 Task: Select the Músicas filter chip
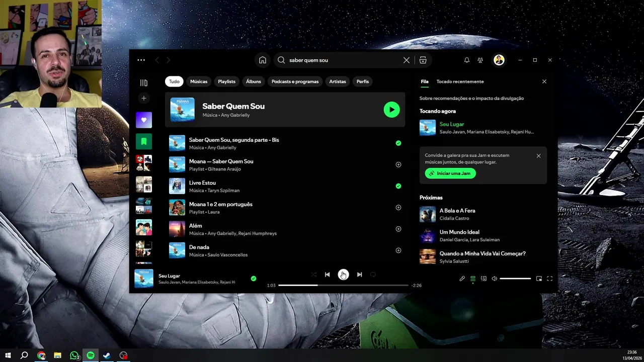[x=199, y=81]
